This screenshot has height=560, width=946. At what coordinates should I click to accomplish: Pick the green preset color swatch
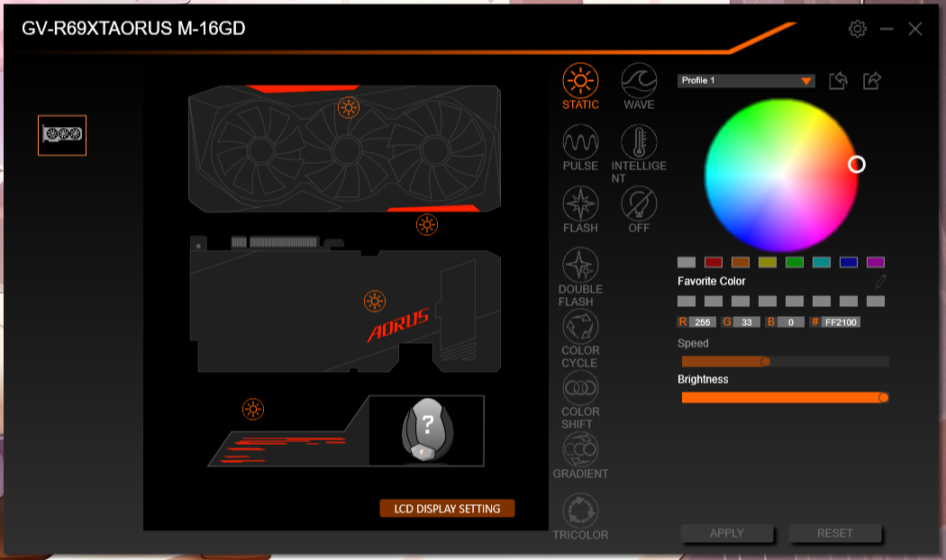pyautogui.click(x=795, y=262)
